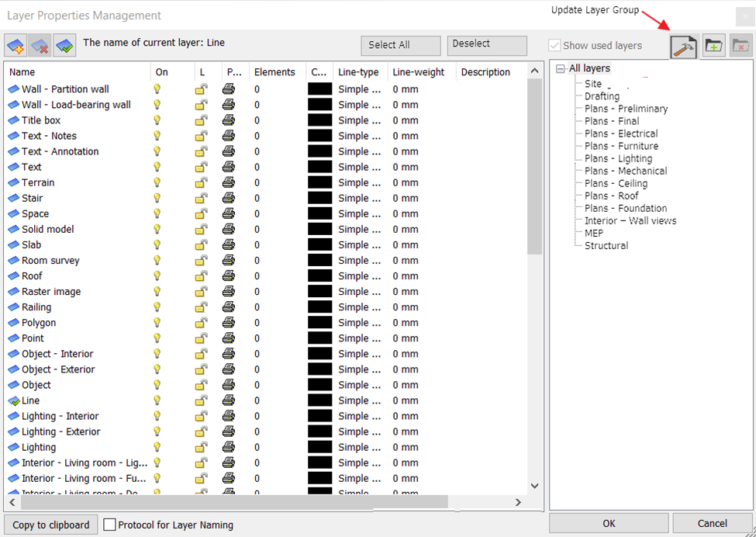The width and height of the screenshot is (756, 537).
Task: Collapse the All layers tree node
Action: [561, 69]
